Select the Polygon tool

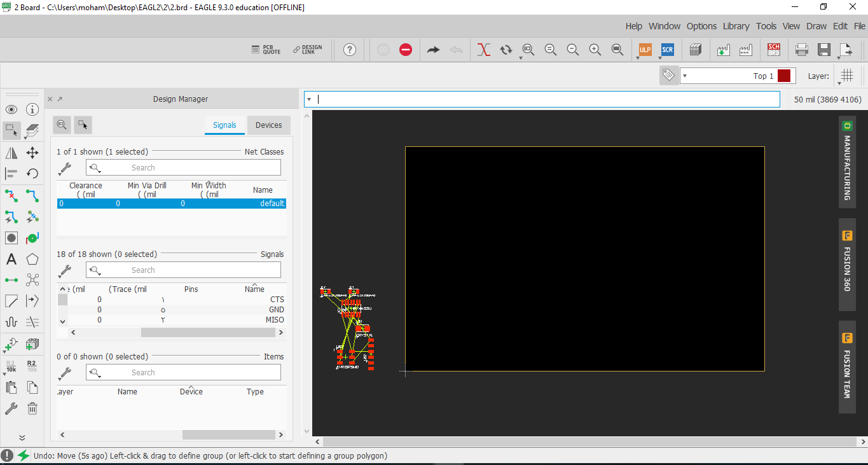click(32, 260)
